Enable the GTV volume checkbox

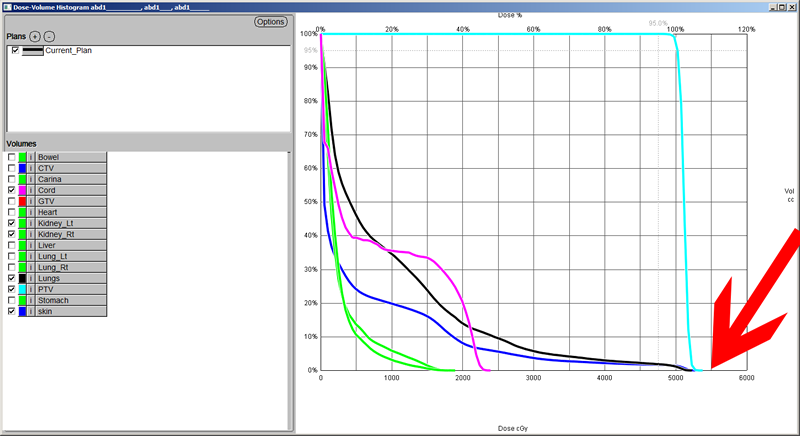pos(12,201)
